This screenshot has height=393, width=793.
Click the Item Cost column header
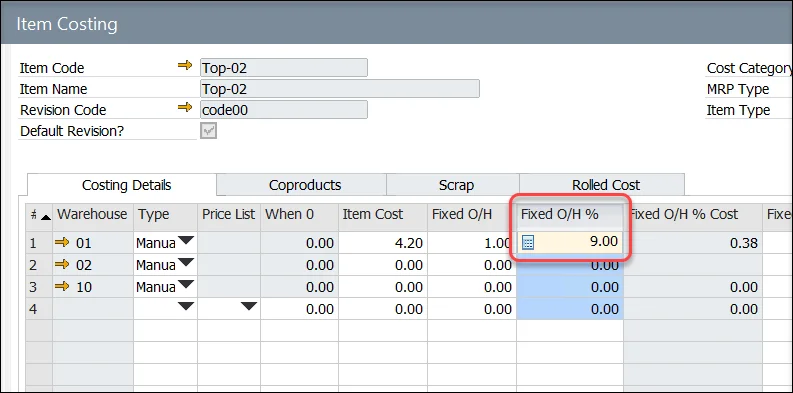[383, 214]
